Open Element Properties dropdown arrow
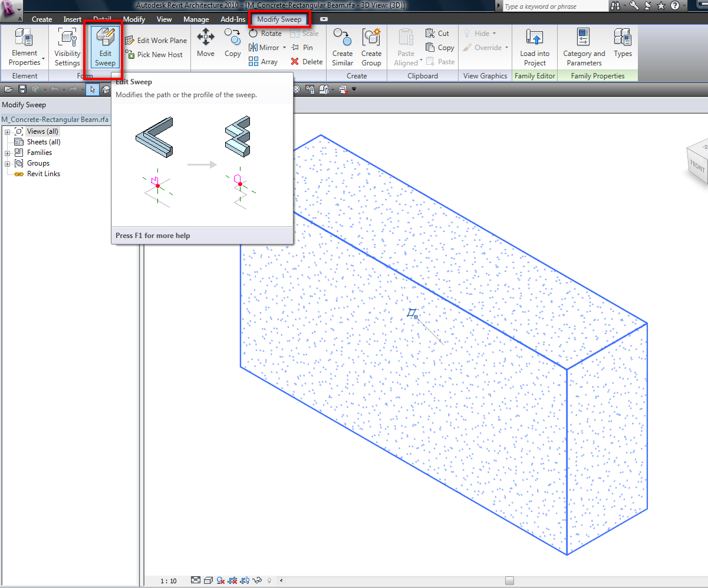Image resolution: width=708 pixels, height=588 pixels. click(x=43, y=59)
